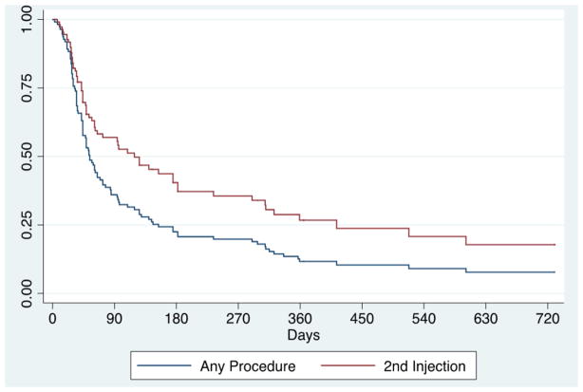Click the 720 days x-axis tick label
Image resolution: width=583 pixels, height=392 pixels.
546,319
